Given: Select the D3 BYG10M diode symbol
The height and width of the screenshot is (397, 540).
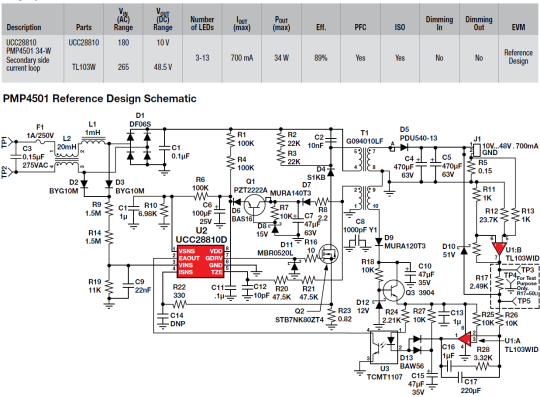Looking at the screenshot, I should [109, 184].
